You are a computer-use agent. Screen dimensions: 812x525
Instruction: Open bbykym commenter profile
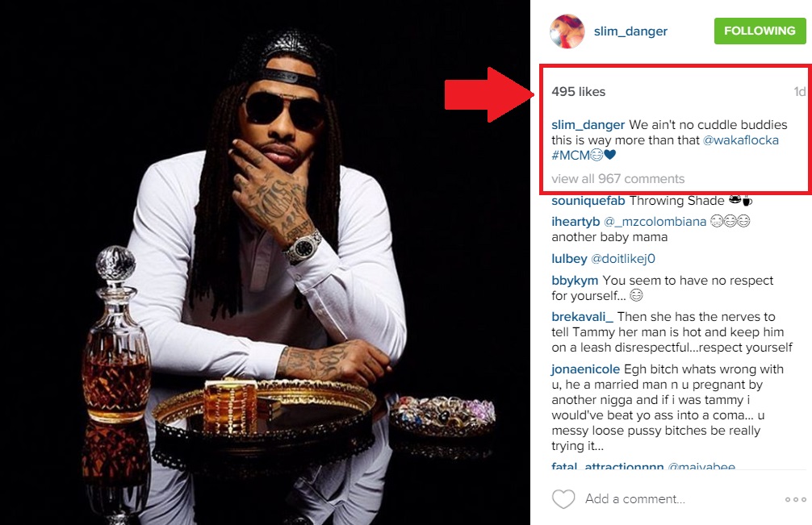click(x=575, y=281)
